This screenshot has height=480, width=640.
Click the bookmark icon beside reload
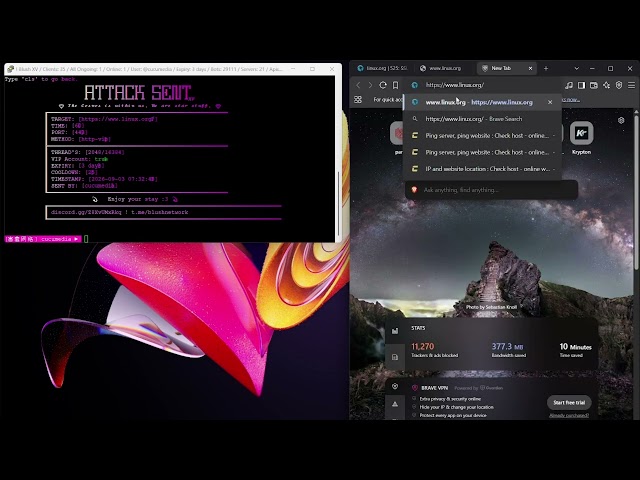[x=395, y=85]
